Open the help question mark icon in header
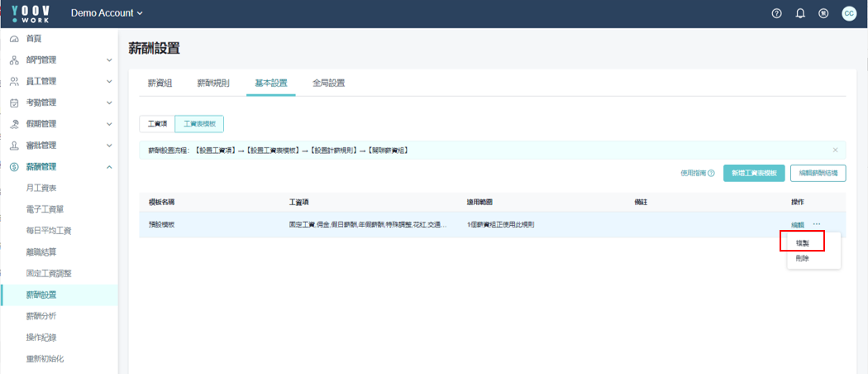Image resolution: width=868 pixels, height=374 pixels. (776, 14)
